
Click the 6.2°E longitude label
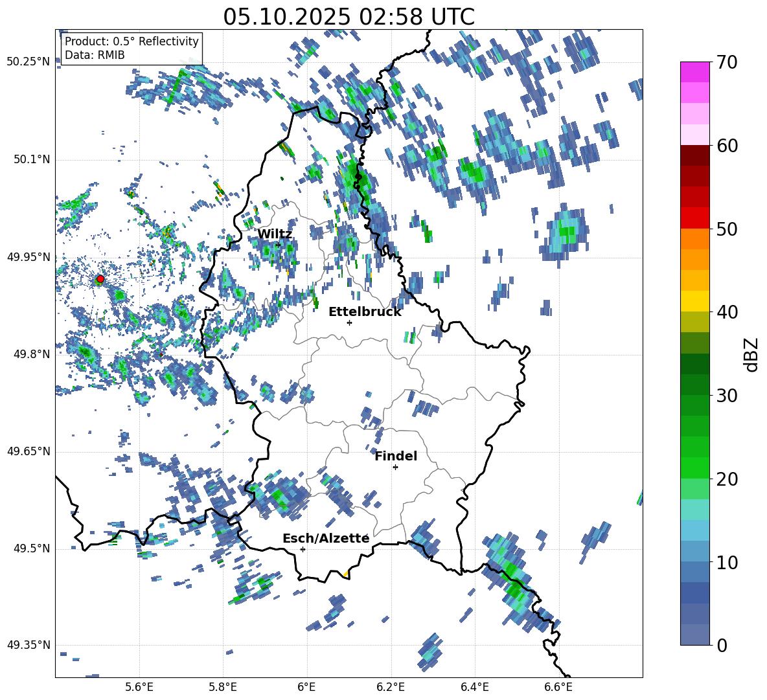click(391, 688)
